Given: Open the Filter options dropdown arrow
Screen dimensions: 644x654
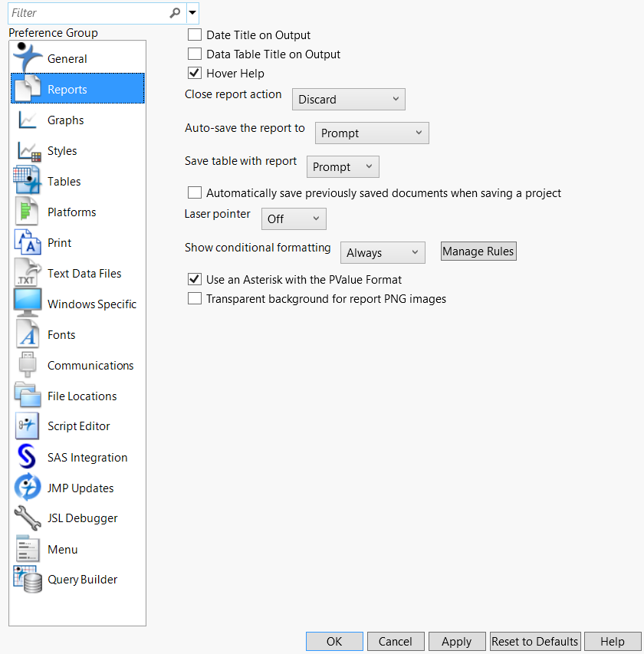Looking at the screenshot, I should 192,12.
